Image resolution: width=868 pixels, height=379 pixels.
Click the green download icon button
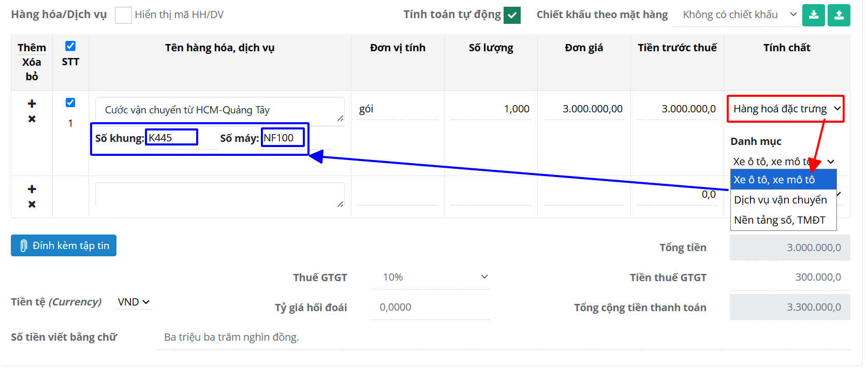(813, 15)
